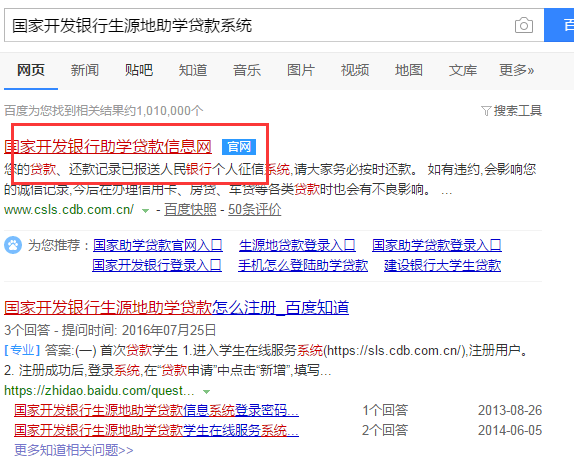Click the Baidu paw recommendation icon
The image size is (574, 456).
coord(13,245)
